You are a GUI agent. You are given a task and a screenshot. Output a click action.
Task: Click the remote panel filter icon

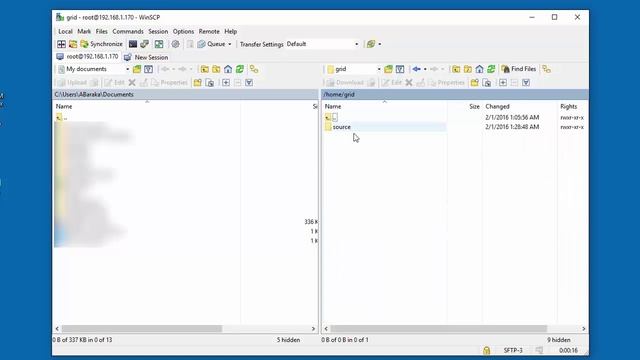pyautogui.click(x=400, y=69)
